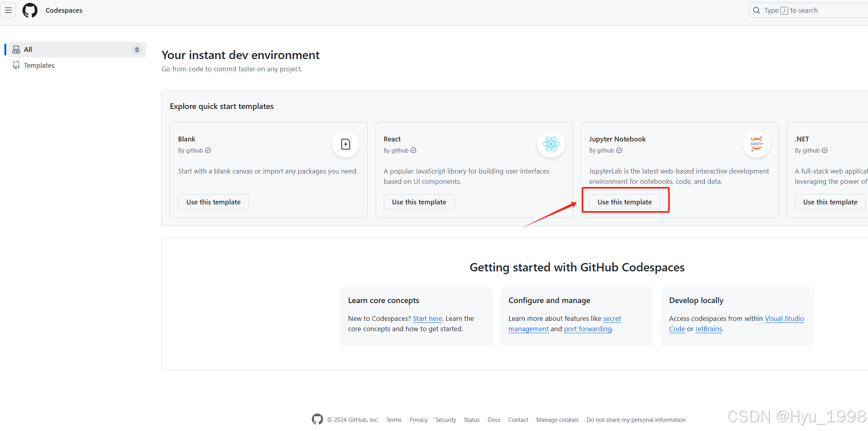868x431 pixels.
Task: Click the verified badge on React card
Action: tap(414, 151)
